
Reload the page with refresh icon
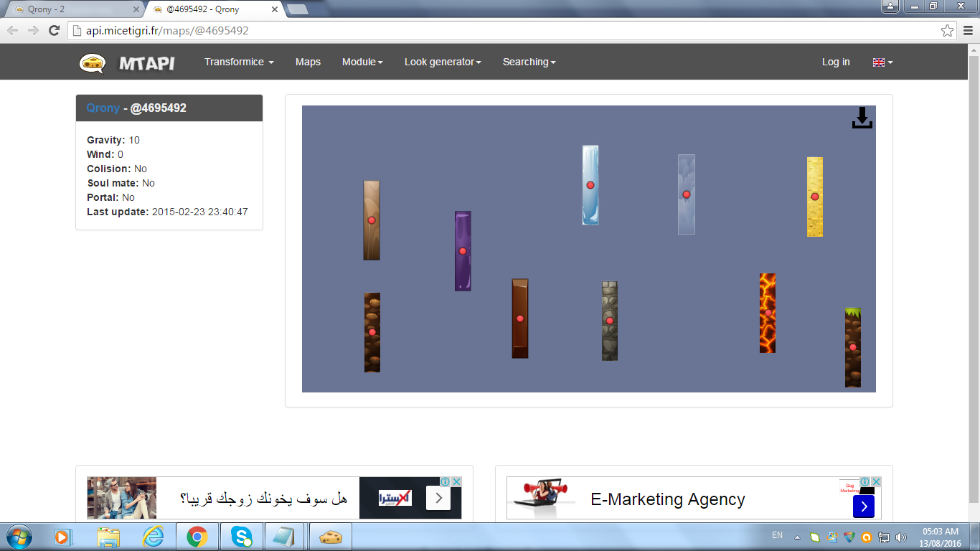(x=54, y=30)
